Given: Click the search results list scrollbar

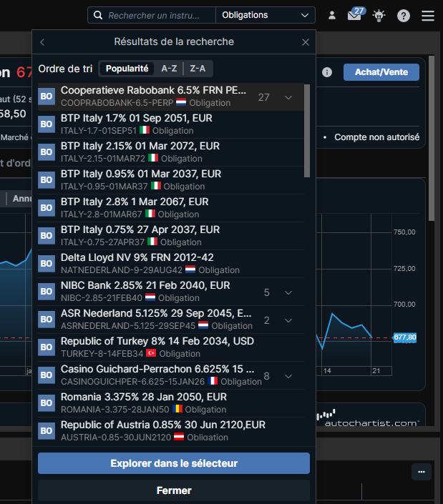Looking at the screenshot, I should (x=307, y=131).
